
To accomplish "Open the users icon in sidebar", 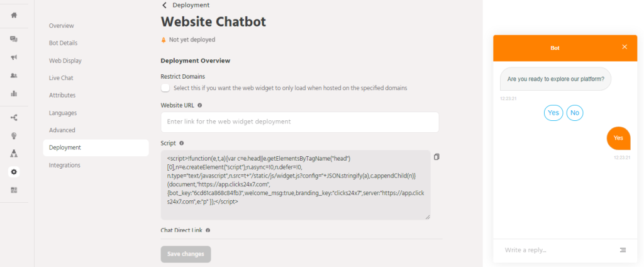I will pyautogui.click(x=14, y=76).
